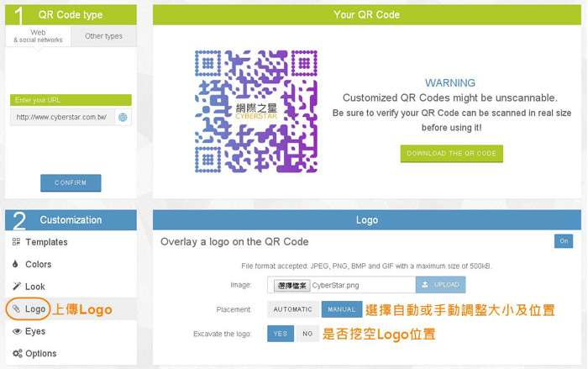Click the Upload button
The width and height of the screenshot is (588, 369).
[441, 285]
